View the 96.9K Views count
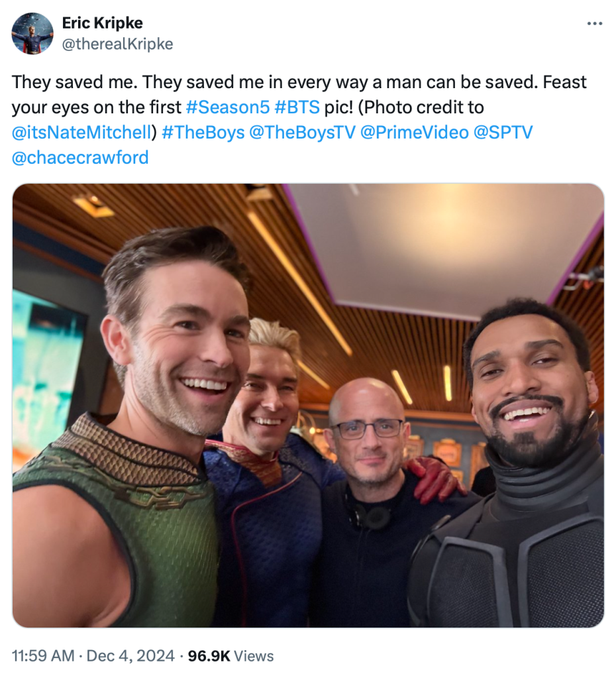Screen dimensions: 616x678 (x=231, y=656)
